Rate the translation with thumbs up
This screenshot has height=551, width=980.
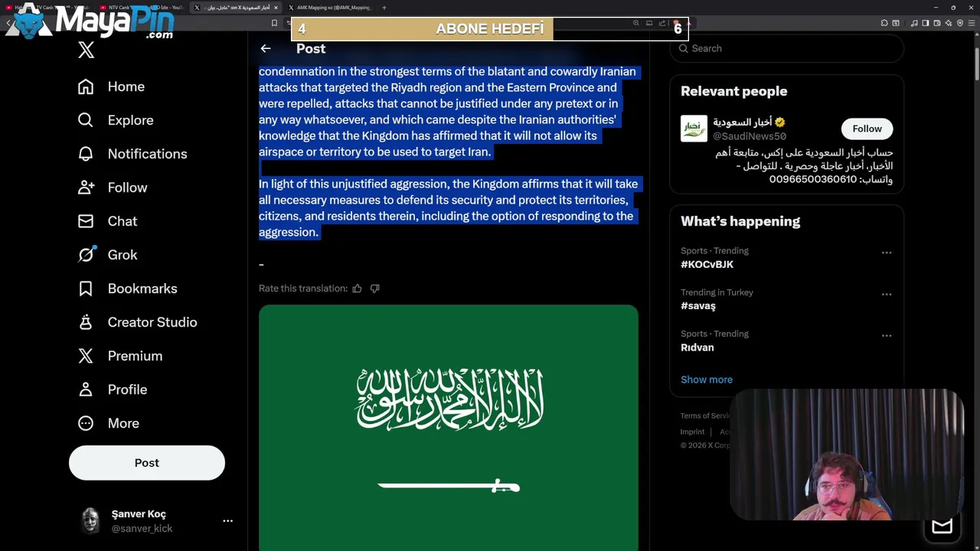point(357,289)
